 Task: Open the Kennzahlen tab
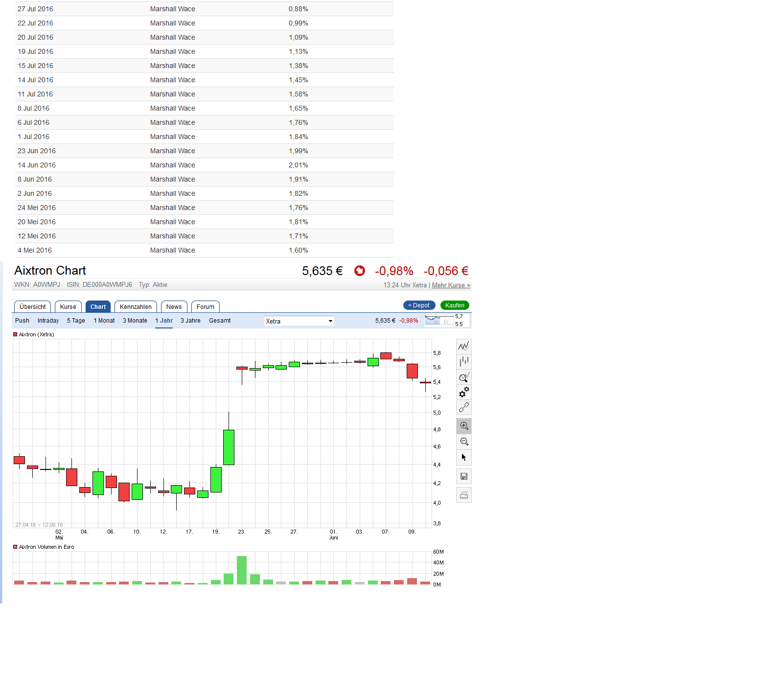point(136,307)
